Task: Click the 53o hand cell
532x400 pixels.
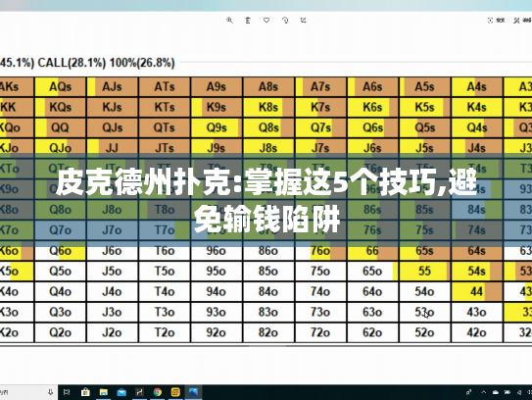Action: pos(425,312)
